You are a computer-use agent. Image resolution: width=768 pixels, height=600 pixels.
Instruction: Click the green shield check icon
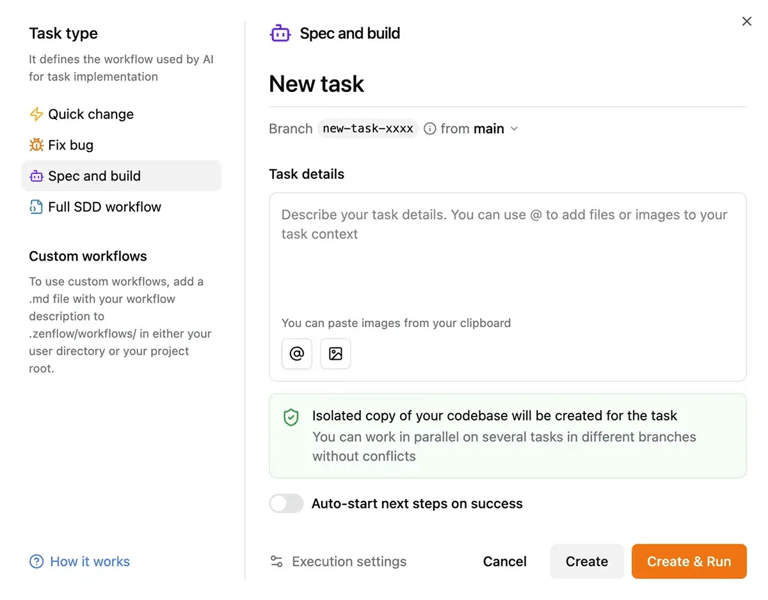291,417
